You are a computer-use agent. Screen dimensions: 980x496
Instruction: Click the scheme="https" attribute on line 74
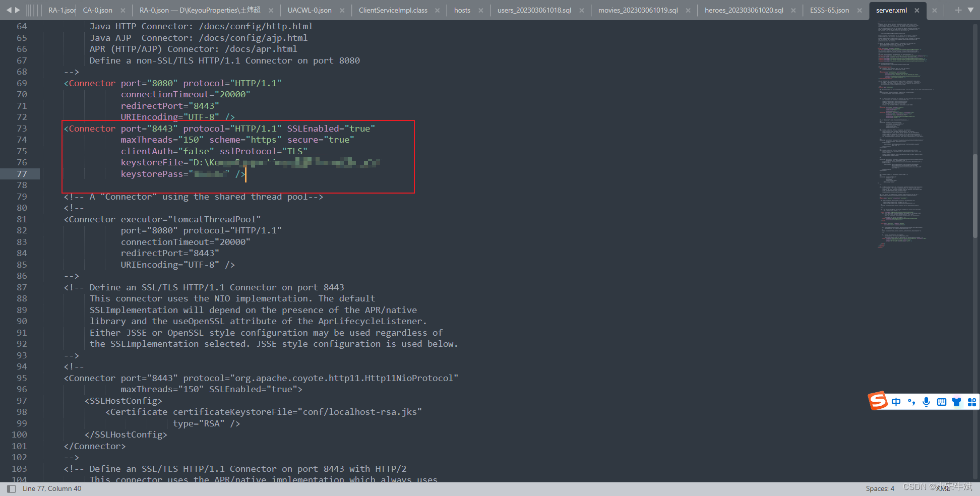pos(246,140)
